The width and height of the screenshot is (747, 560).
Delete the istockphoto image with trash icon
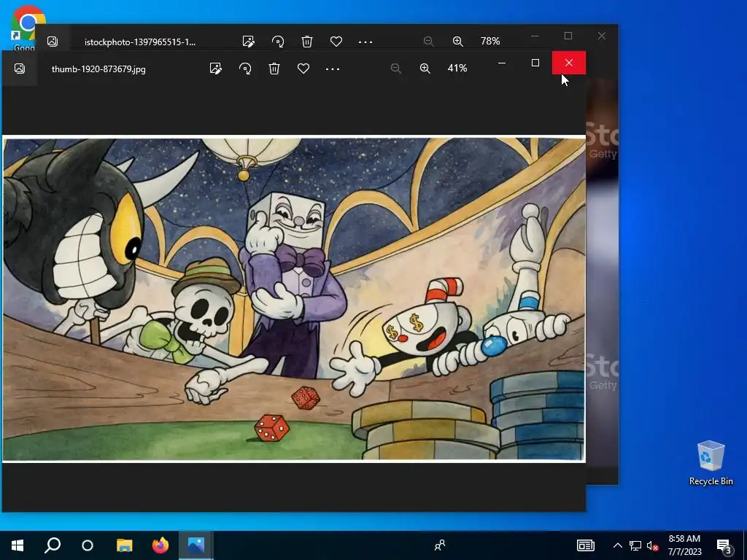pos(307,42)
